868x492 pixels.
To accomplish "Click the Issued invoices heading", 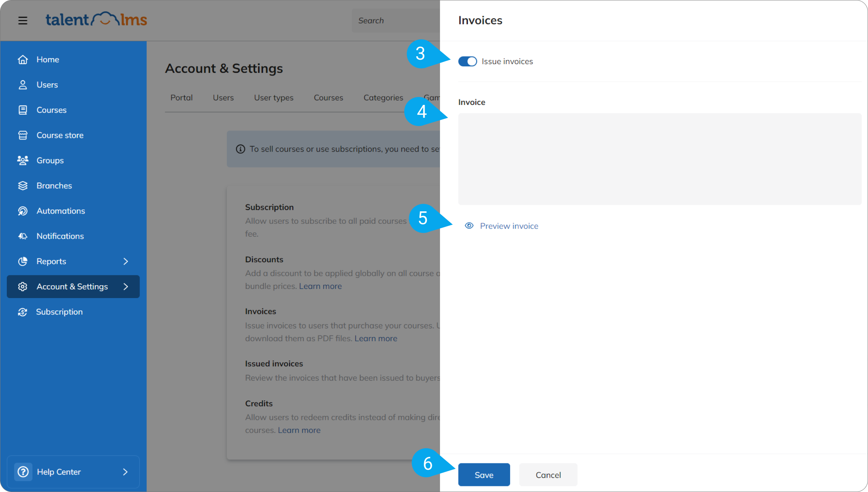I will click(x=274, y=364).
